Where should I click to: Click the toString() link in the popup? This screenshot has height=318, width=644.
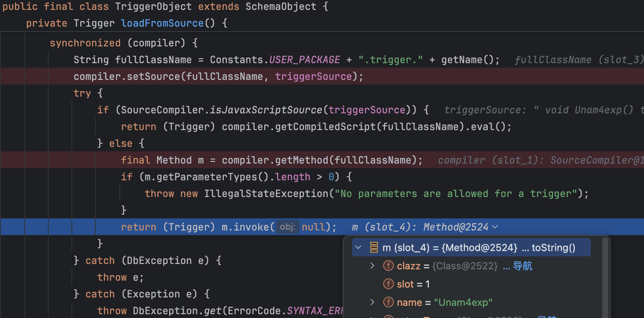tap(553, 248)
